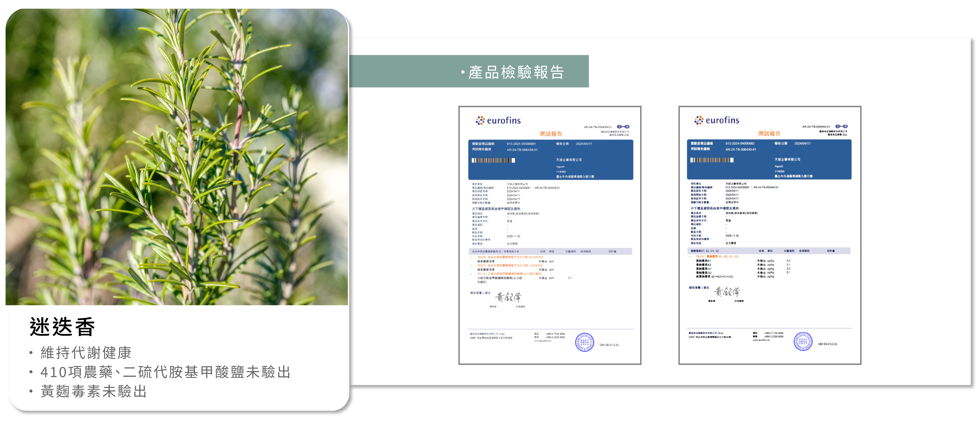The image size is (980, 423).
Task: Click page indicator badge on right report
Action: pos(842,126)
